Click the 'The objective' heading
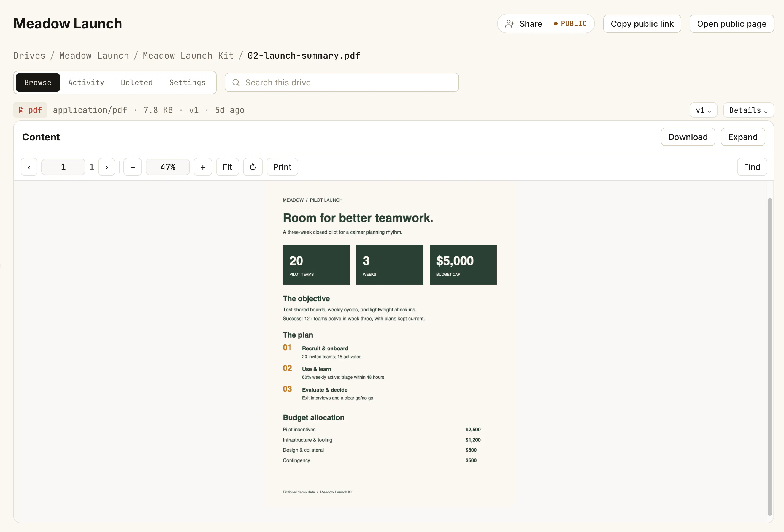 [306, 299]
